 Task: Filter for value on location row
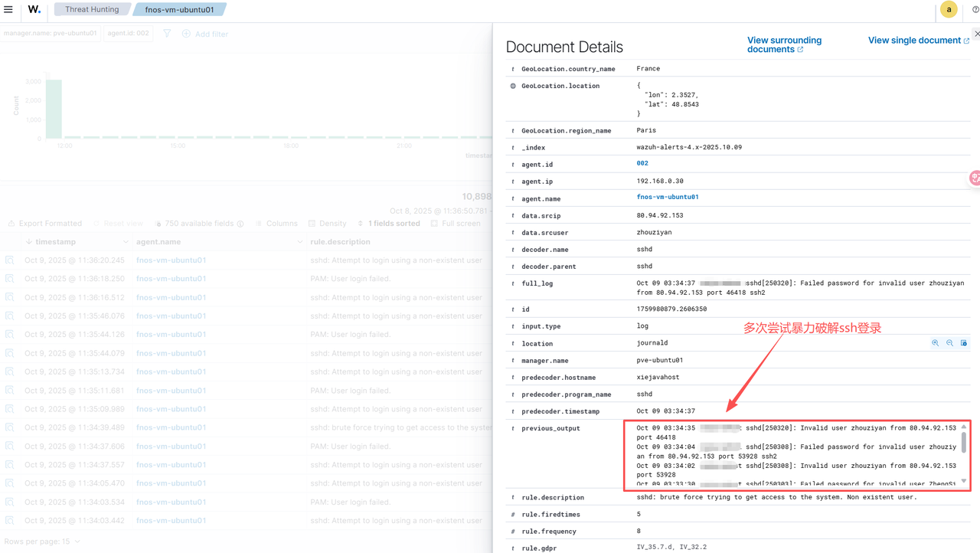[935, 343]
